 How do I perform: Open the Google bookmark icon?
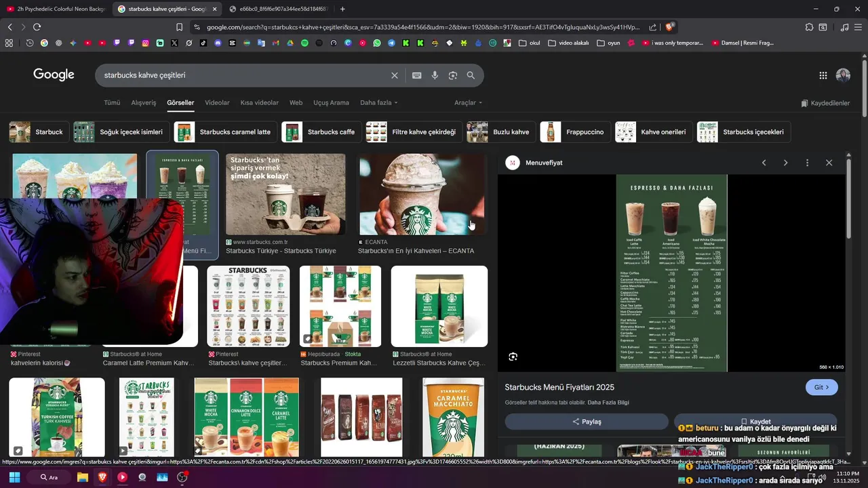coord(44,43)
